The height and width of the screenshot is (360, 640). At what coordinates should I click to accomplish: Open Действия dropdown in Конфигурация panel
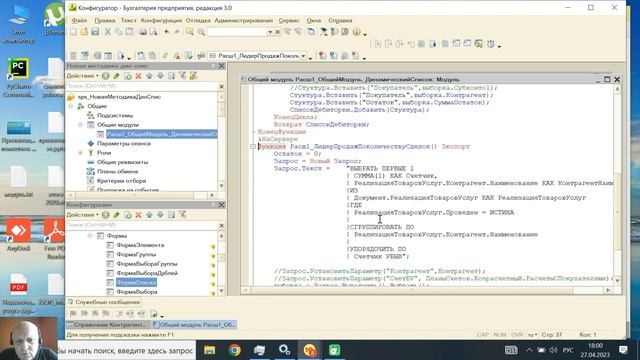(x=82, y=215)
